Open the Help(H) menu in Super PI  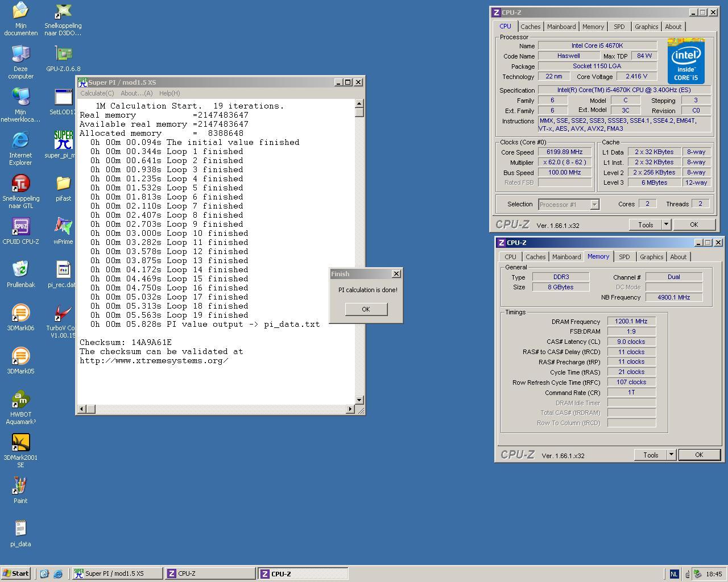[169, 93]
